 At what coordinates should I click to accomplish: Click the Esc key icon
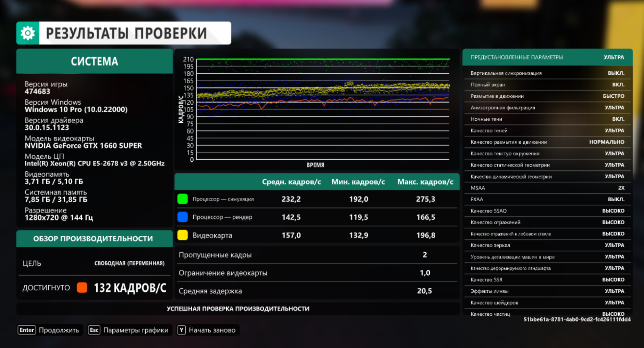coord(94,330)
